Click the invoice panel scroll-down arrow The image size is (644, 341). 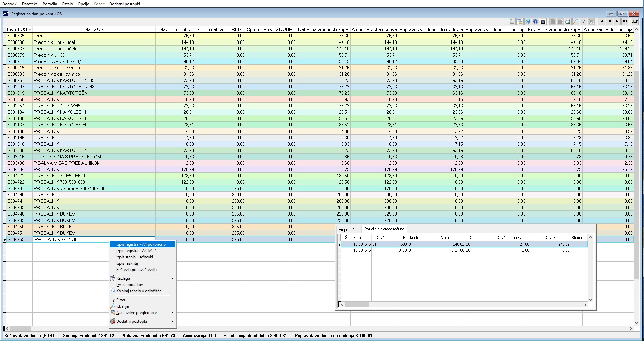pyautogui.click(x=590, y=300)
